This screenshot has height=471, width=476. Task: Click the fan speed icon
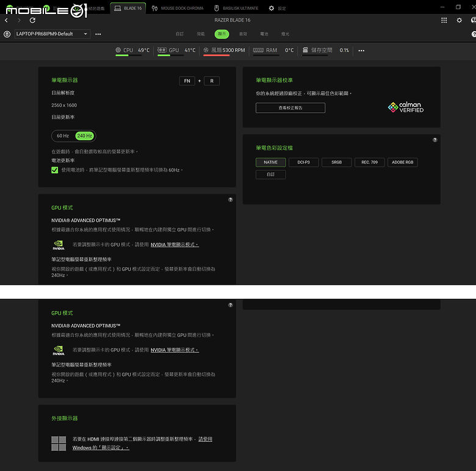(x=206, y=50)
